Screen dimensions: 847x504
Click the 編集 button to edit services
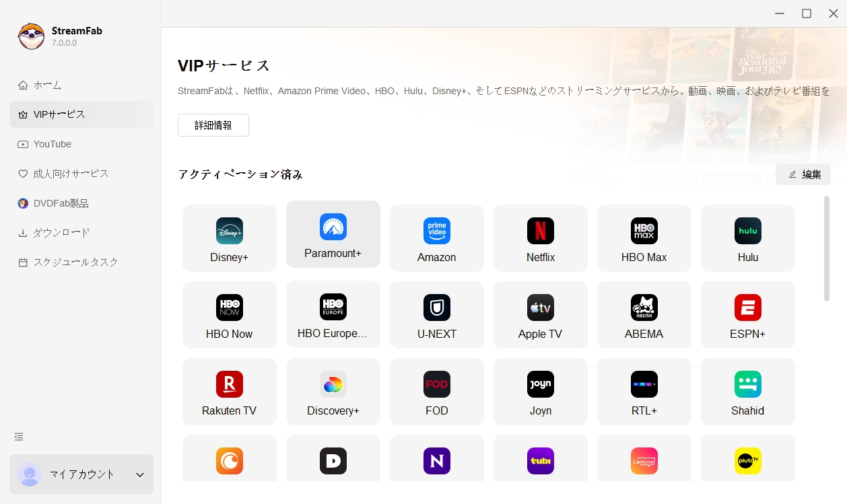click(x=803, y=174)
